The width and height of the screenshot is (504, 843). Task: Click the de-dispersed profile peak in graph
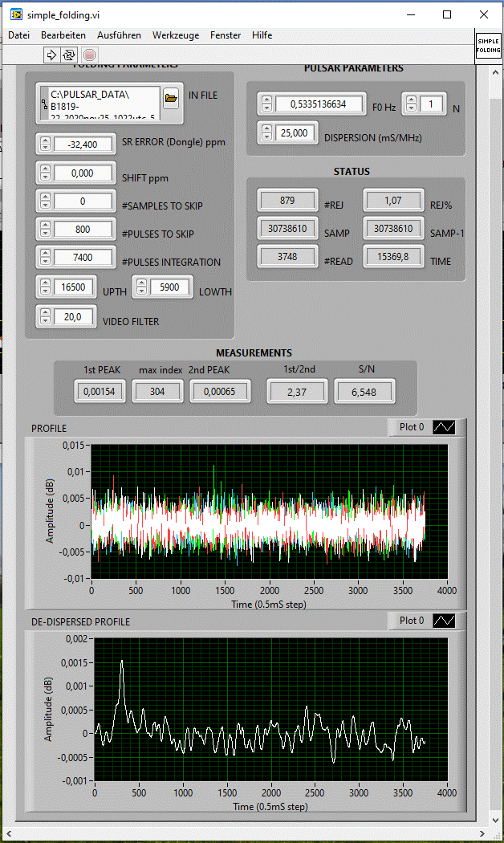pyautogui.click(x=122, y=662)
